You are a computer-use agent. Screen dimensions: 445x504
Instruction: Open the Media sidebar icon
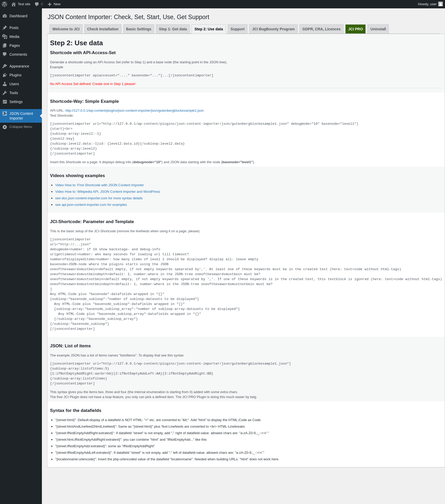click(x=5, y=37)
